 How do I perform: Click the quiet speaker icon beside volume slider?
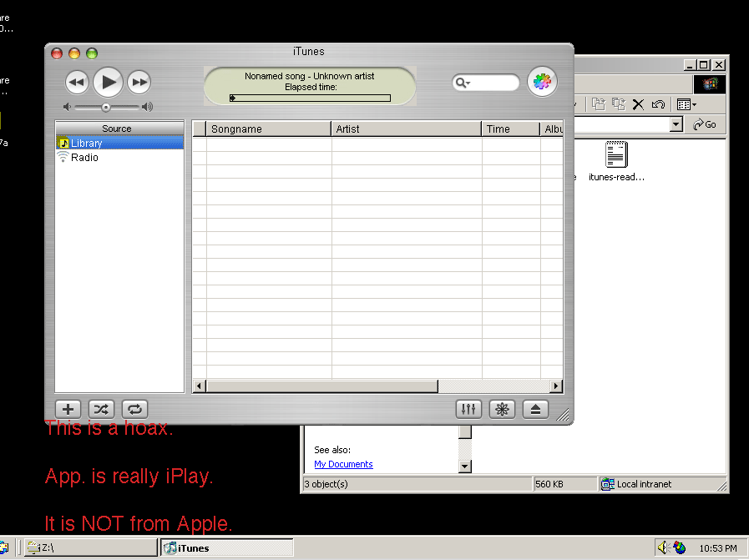click(x=67, y=107)
